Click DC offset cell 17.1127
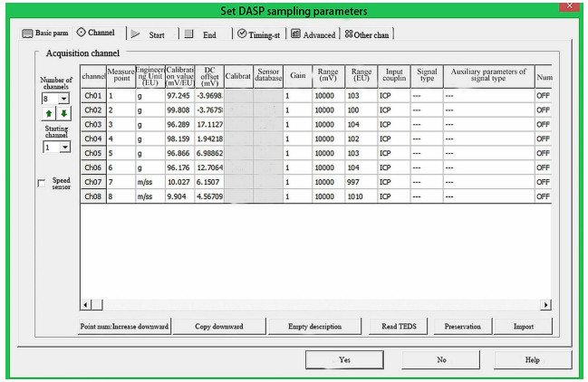588x382 pixels. (209, 124)
